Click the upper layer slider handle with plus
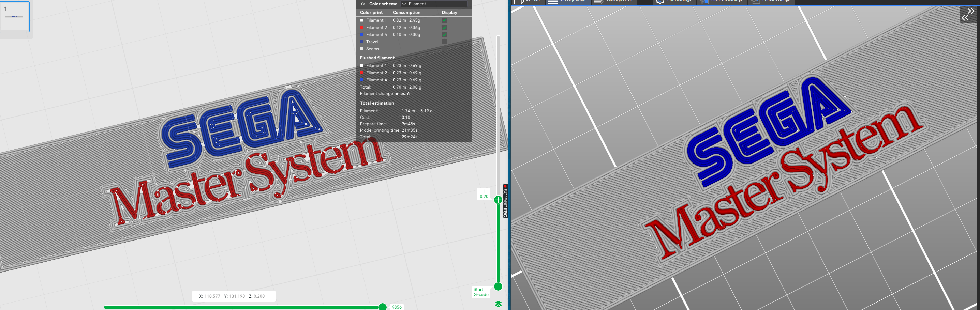Image resolution: width=980 pixels, height=310 pixels. coord(498,200)
